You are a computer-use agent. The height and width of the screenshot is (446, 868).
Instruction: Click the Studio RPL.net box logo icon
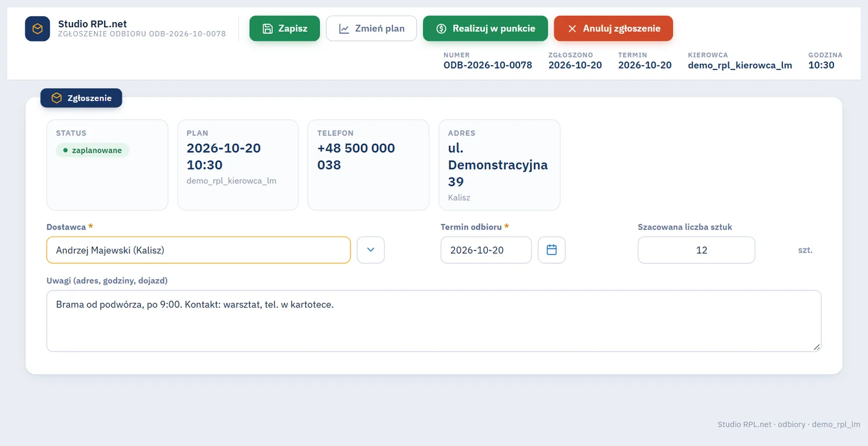37,28
